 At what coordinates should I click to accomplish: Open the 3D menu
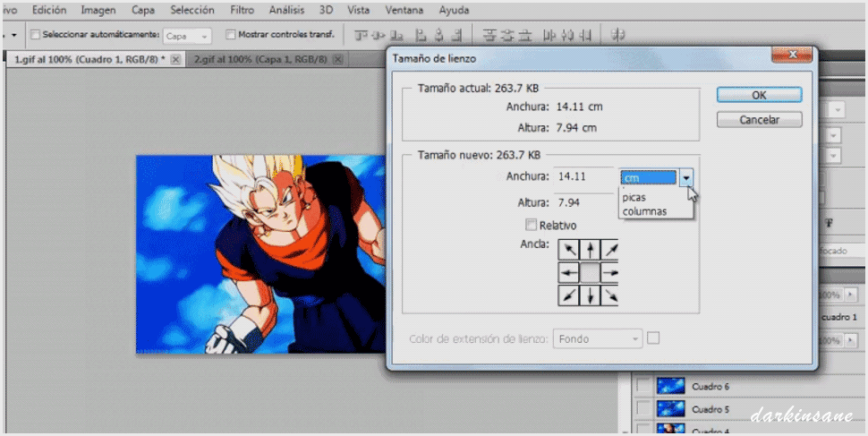[327, 10]
